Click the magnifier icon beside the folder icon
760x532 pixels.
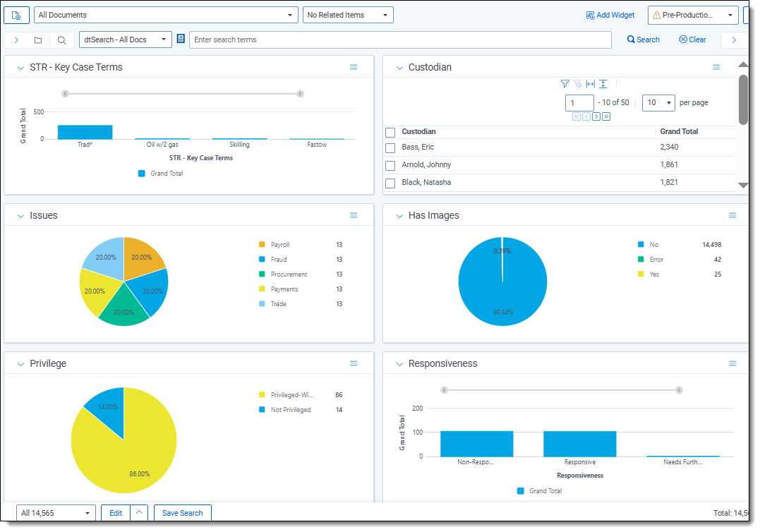pyautogui.click(x=62, y=40)
